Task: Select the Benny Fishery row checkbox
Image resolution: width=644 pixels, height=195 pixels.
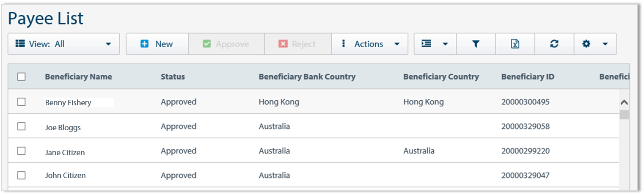Action: click(x=22, y=102)
